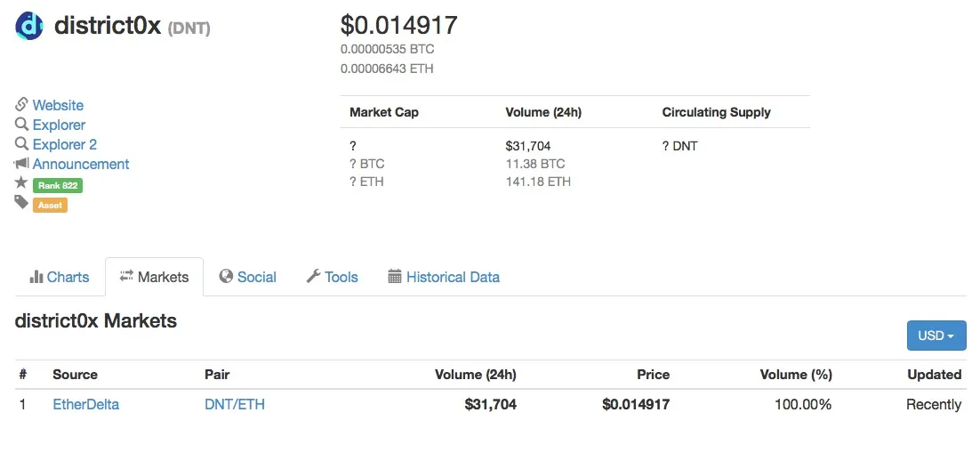The width and height of the screenshot is (980, 453).
Task: Click the $31,704 volume in EtherDelta row
Action: [491, 404]
